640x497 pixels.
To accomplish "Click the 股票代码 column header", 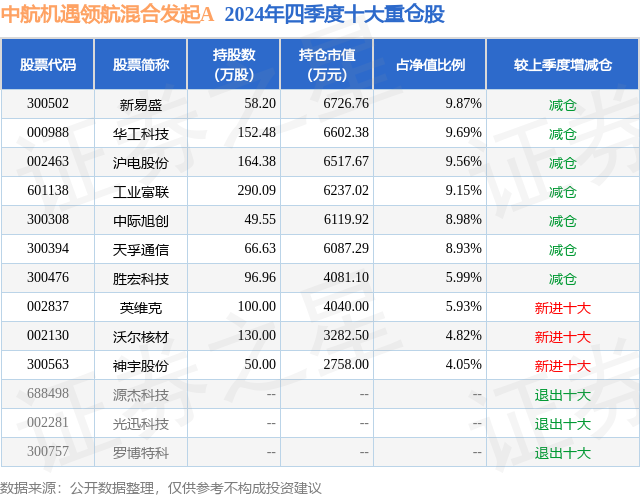I will 48,64.
